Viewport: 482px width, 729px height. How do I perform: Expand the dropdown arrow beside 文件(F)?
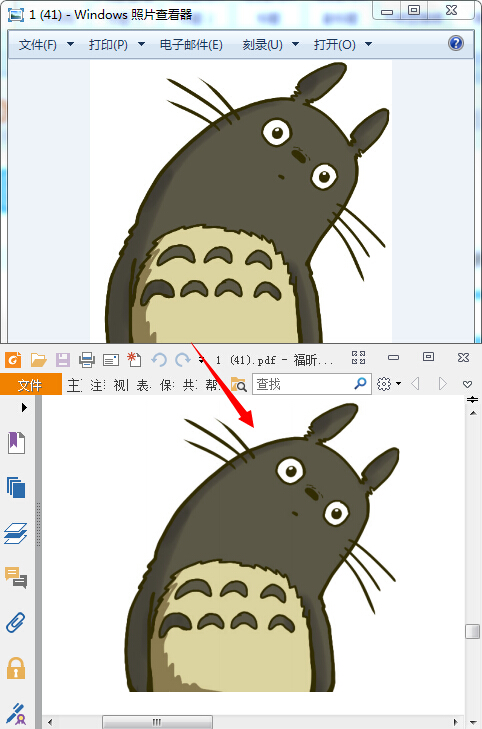(70, 44)
